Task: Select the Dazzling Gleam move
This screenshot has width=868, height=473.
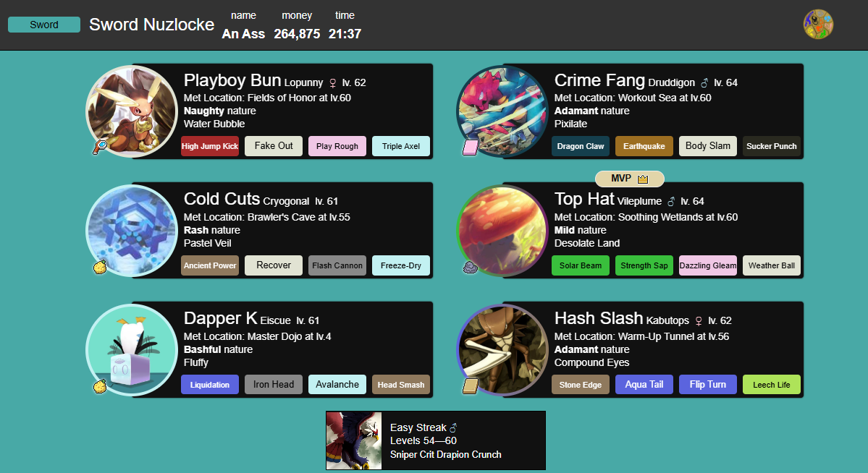Action: click(x=708, y=265)
